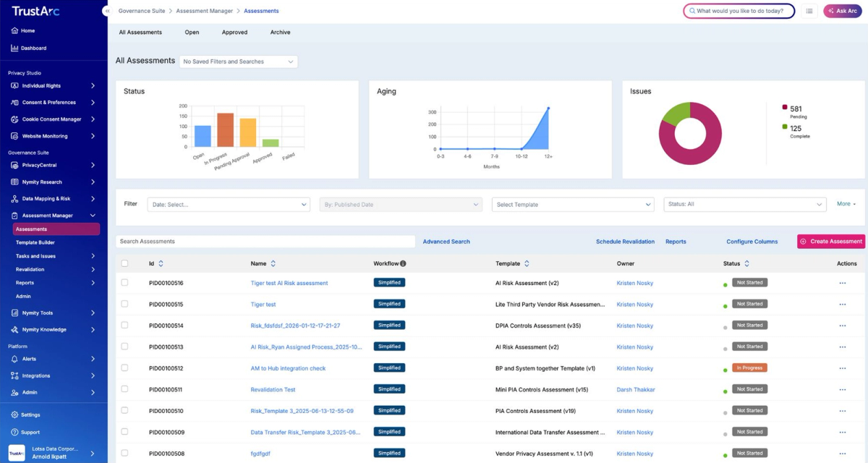Check the box for row PID00100515
The width and height of the screenshot is (868, 463).
[124, 304]
